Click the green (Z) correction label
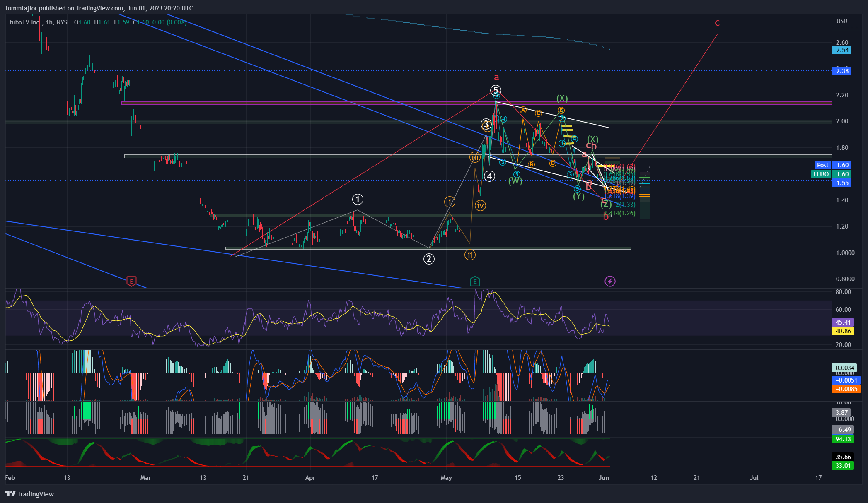 pos(606,204)
